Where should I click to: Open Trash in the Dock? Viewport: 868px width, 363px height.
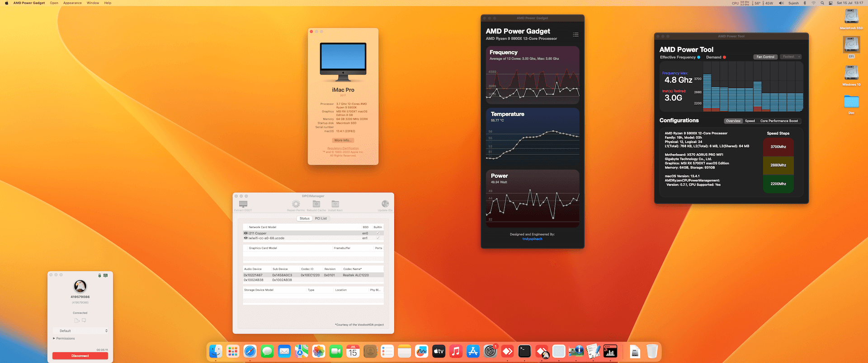tap(652, 351)
